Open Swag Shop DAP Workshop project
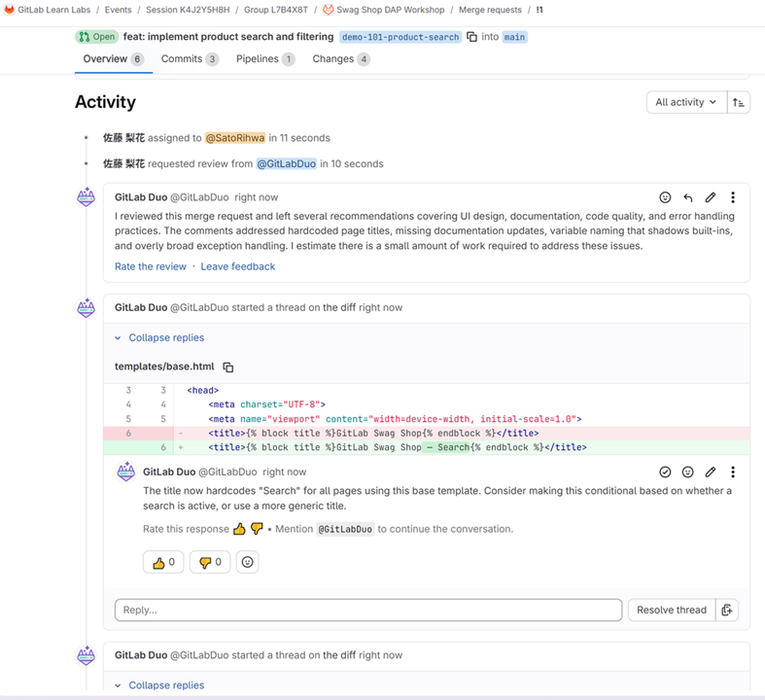The width and height of the screenshot is (765, 700). click(x=391, y=10)
